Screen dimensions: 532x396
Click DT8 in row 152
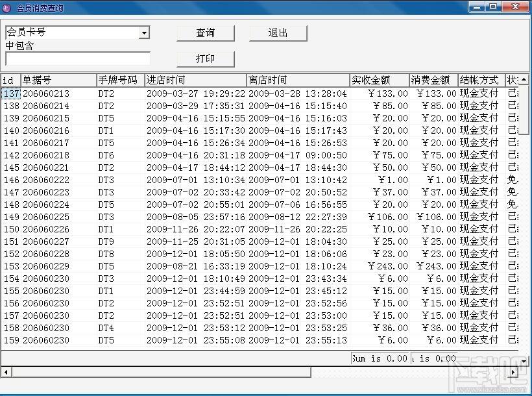106,254
